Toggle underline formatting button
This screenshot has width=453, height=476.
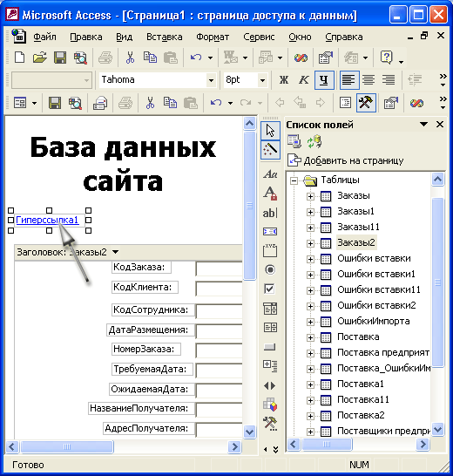324,80
